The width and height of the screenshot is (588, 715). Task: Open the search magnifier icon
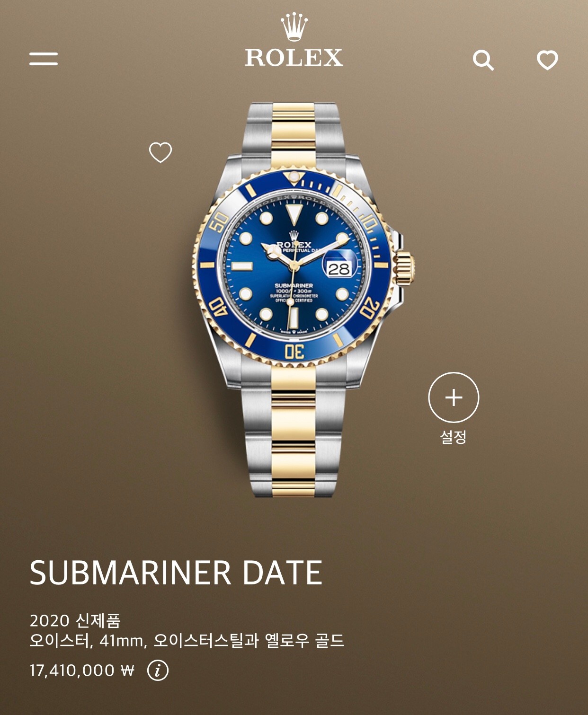tap(483, 60)
